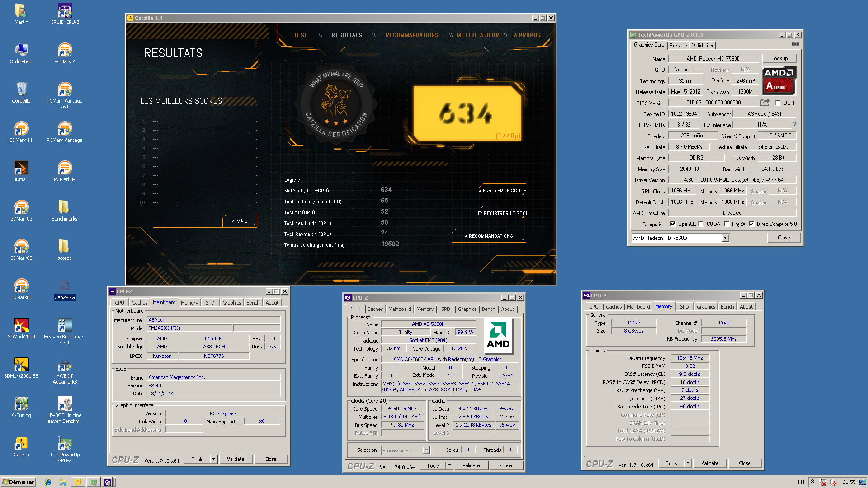Show hidden tray icons with the chevron
The width and height of the screenshot is (868, 488).
[812, 482]
